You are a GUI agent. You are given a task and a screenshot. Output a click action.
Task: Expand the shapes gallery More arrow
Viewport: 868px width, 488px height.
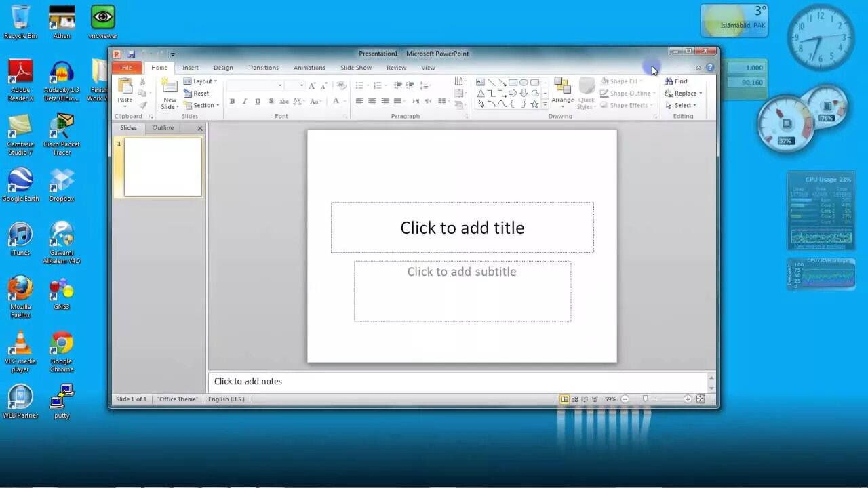pyautogui.click(x=545, y=104)
